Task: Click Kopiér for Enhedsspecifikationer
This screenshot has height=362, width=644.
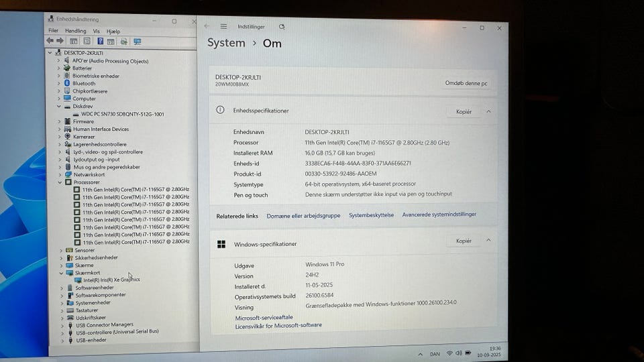Action: point(464,112)
